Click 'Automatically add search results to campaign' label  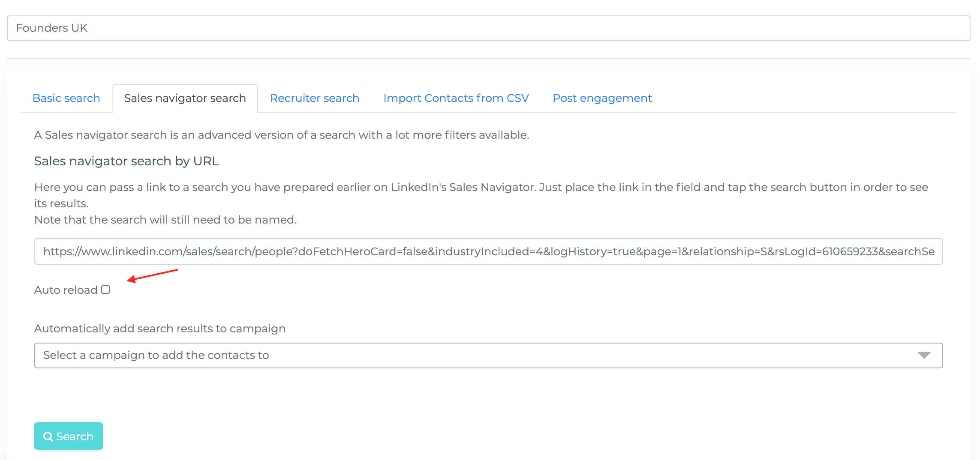click(x=160, y=329)
